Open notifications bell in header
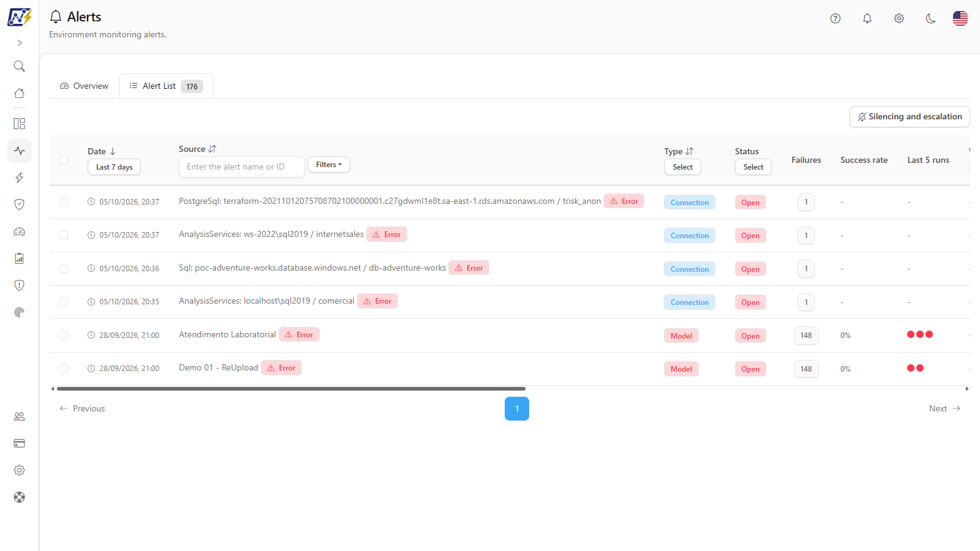980x551 pixels. 867,18
